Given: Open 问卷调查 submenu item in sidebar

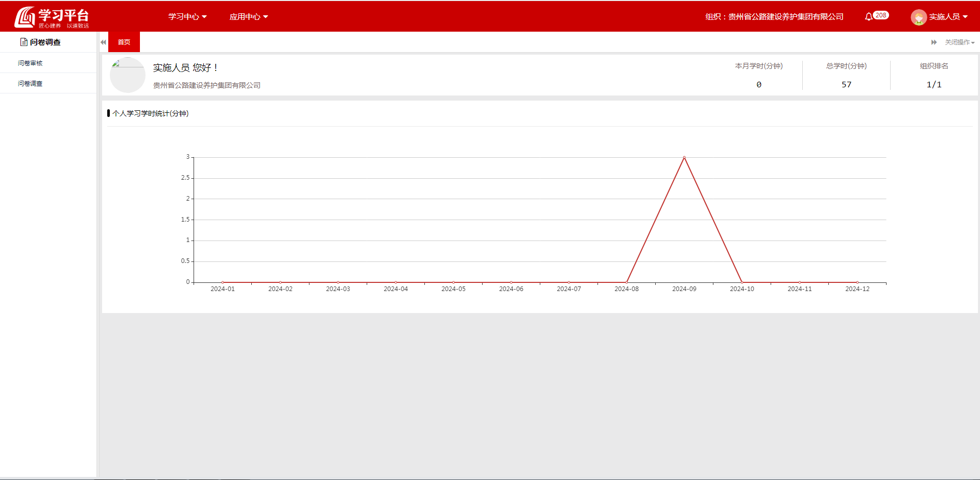Looking at the screenshot, I should pyautogui.click(x=31, y=84).
